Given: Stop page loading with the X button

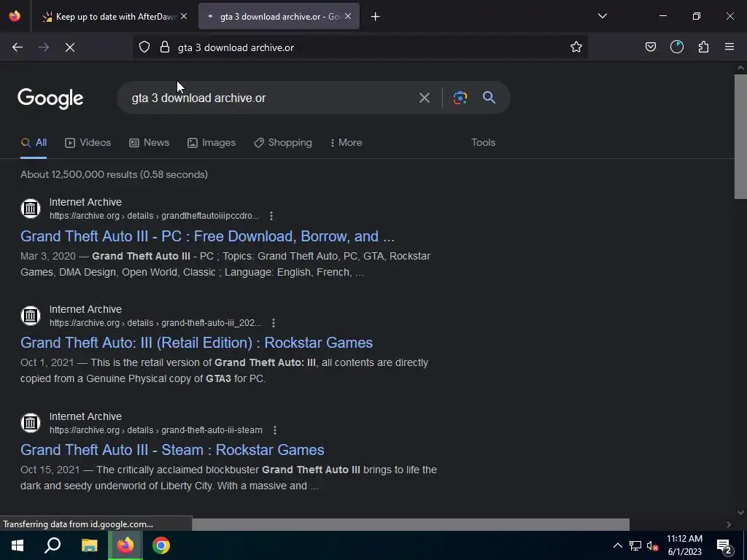Looking at the screenshot, I should (x=70, y=47).
